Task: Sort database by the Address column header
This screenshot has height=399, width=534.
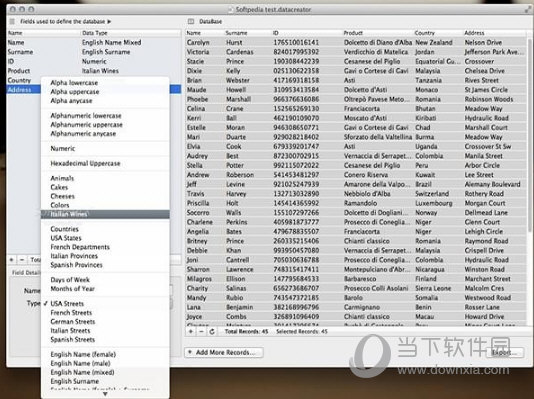Action: click(494, 33)
